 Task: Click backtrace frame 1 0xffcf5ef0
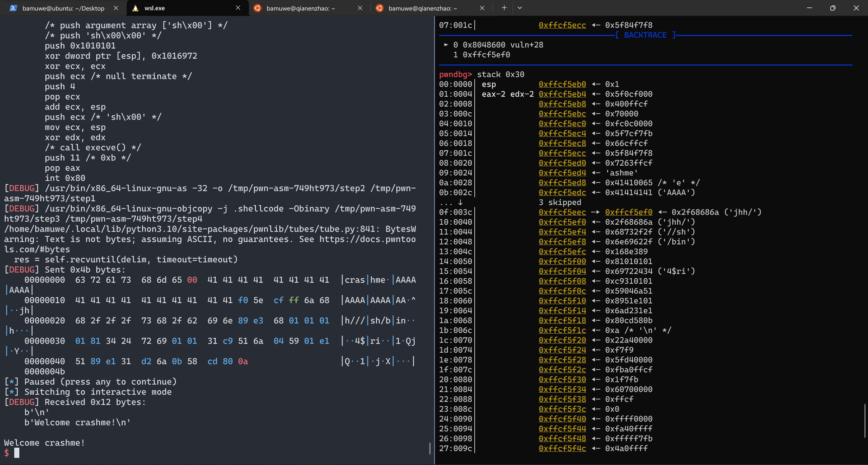(481, 55)
